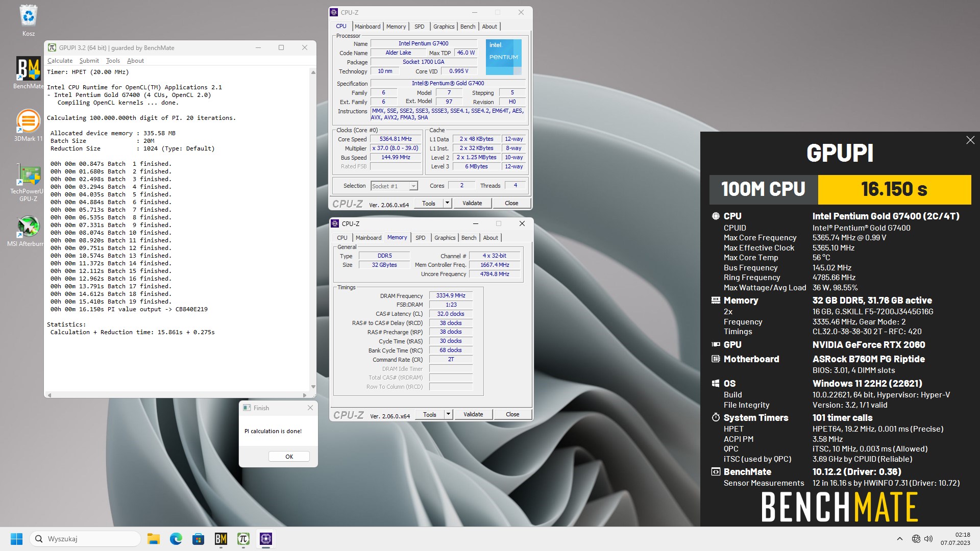Open the Recycle Bin (Kosz) desktop icon
The width and height of the screenshot is (980, 551).
[29, 15]
